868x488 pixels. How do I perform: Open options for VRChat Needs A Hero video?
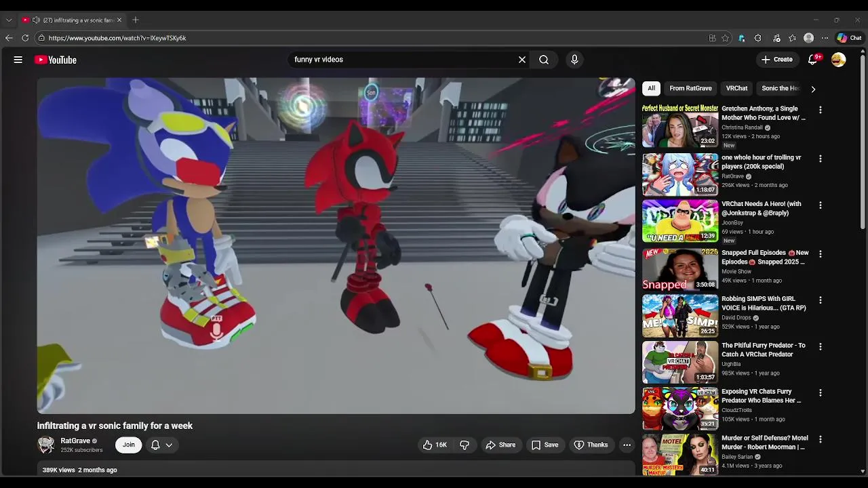click(x=821, y=205)
